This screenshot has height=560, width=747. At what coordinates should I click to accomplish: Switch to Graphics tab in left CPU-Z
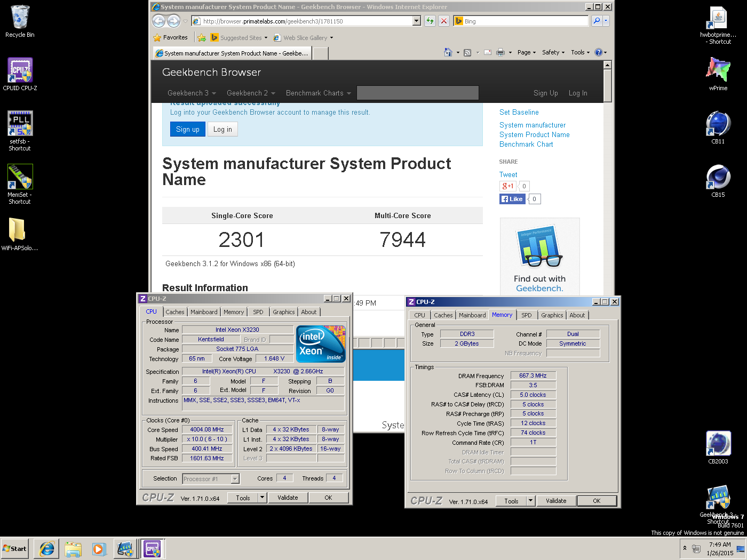click(x=284, y=312)
